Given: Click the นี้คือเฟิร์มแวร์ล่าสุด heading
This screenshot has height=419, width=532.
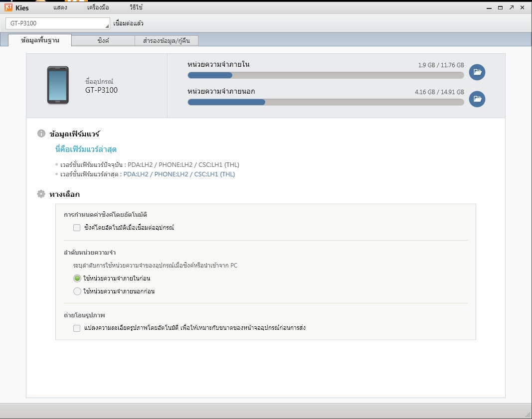Looking at the screenshot, I should (86, 149).
